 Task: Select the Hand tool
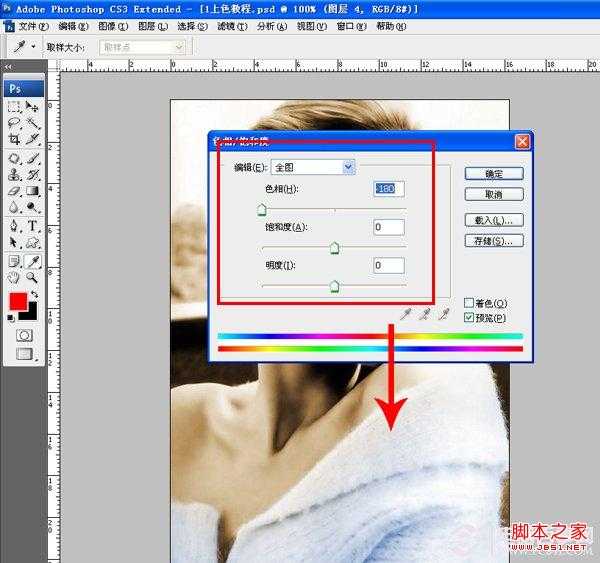tap(14, 277)
